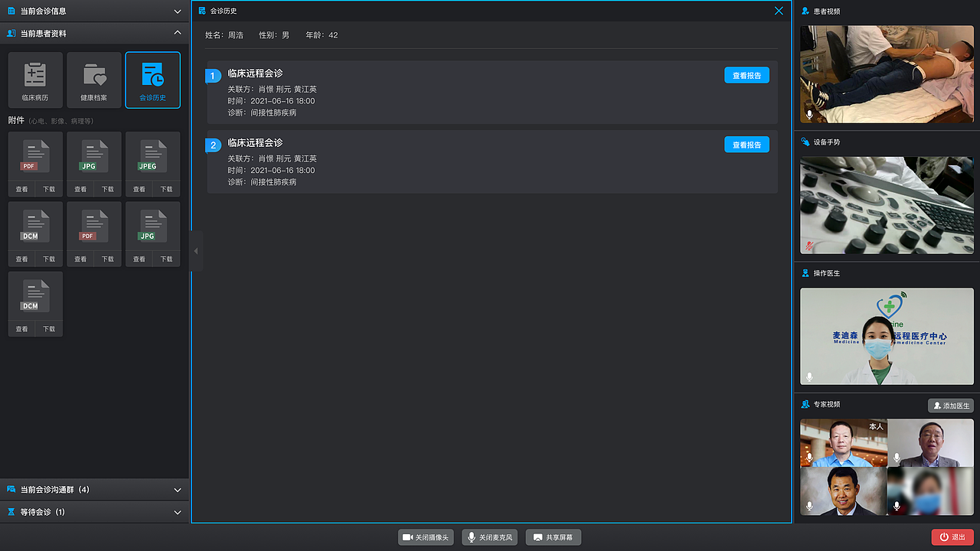Expand the 当前会诊信息 section
Viewport: 980px width, 551px height.
tap(178, 11)
